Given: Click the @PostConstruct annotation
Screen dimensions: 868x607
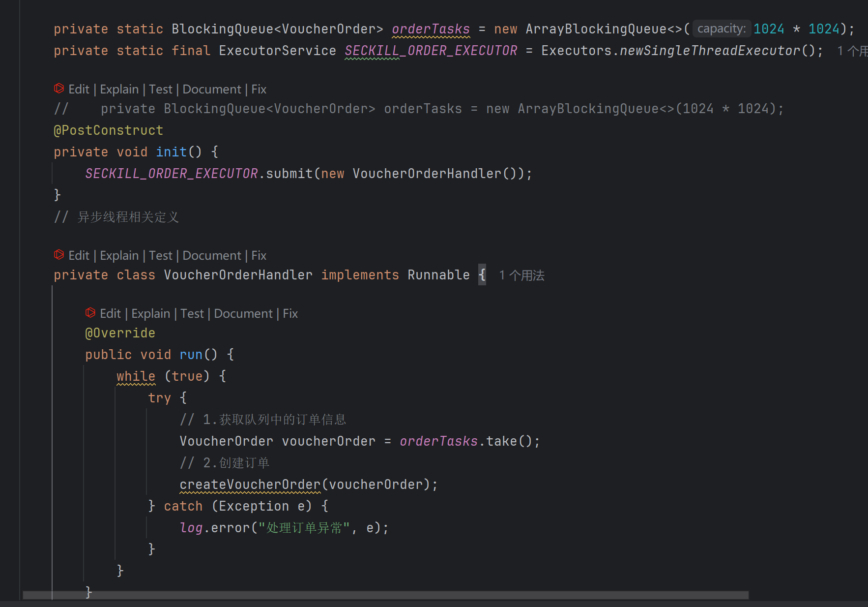Looking at the screenshot, I should (x=108, y=130).
